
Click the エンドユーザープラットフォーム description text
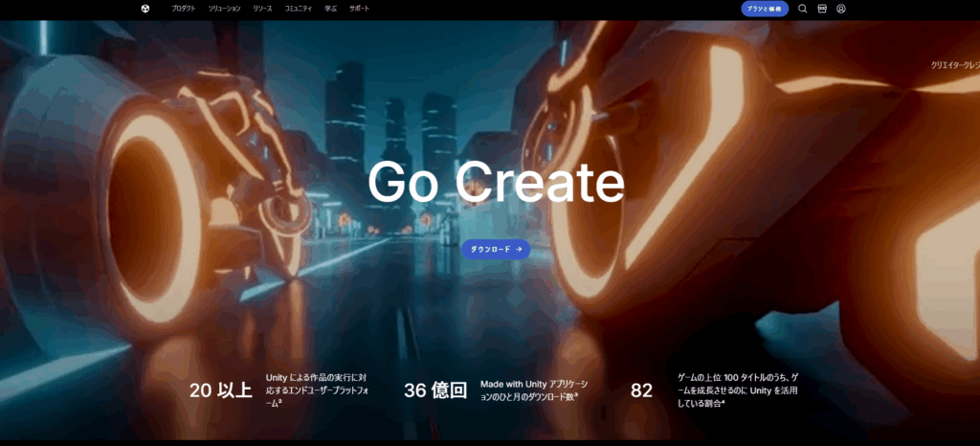point(316,390)
